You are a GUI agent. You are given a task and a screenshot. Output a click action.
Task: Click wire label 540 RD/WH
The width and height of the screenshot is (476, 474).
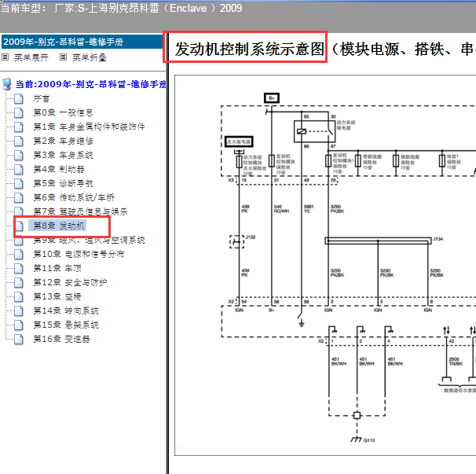pos(281,209)
